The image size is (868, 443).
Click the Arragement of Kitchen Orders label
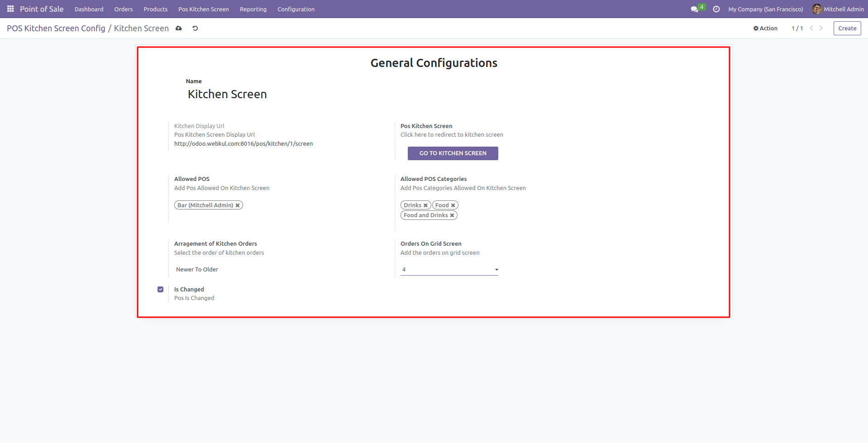coord(215,244)
